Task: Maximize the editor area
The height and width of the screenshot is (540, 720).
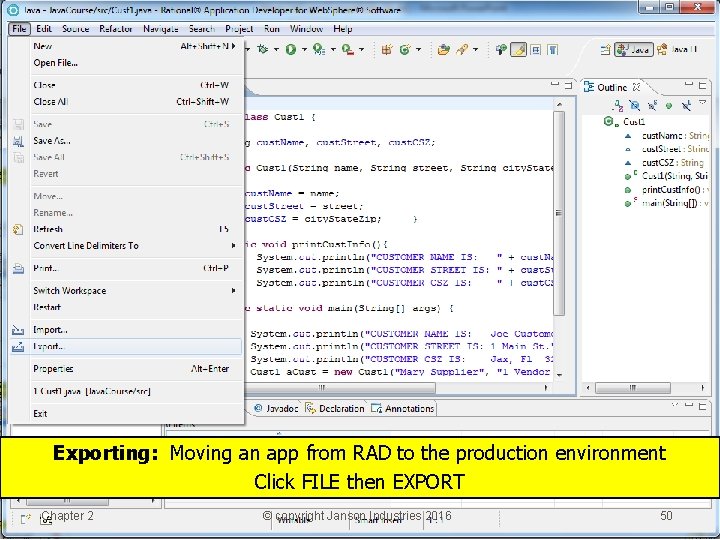Action: click(568, 85)
